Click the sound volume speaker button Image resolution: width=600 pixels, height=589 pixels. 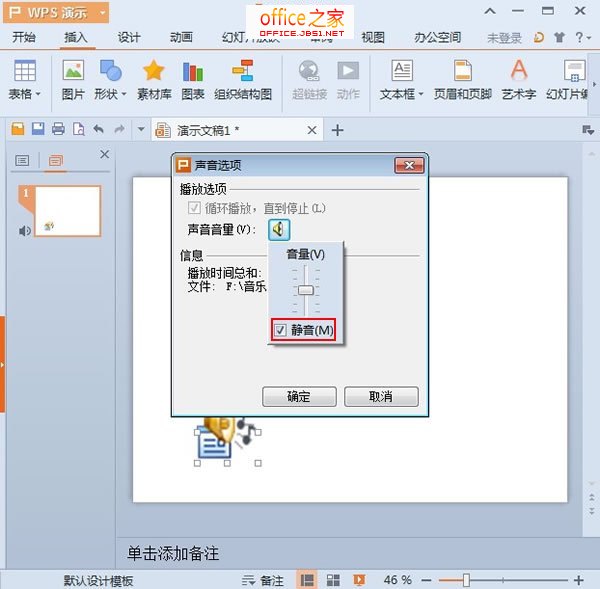[x=279, y=230]
